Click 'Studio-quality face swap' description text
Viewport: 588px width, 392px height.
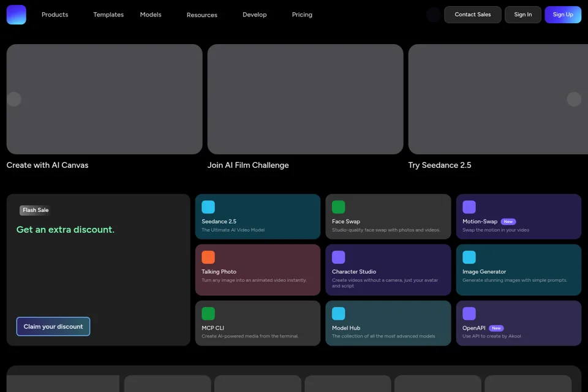coord(386,230)
